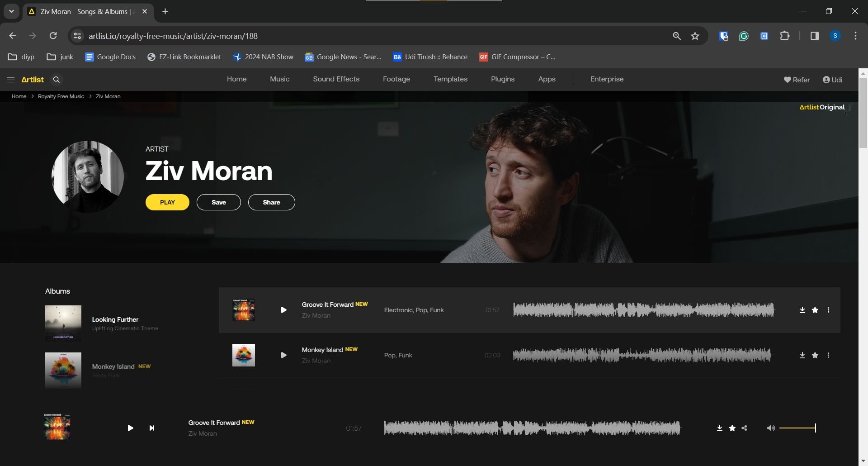Open Chrome's three-dot menu
This screenshot has width=868, height=466.
tap(855, 36)
